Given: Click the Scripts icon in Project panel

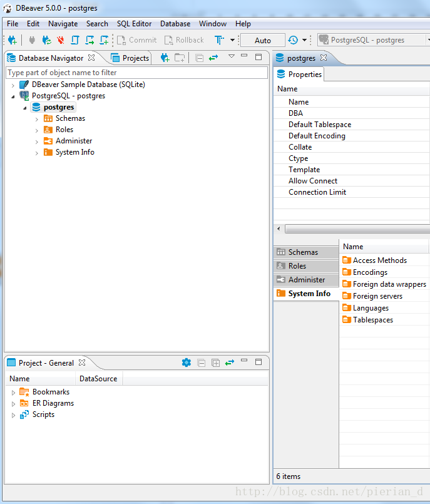Looking at the screenshot, I should coord(24,414).
